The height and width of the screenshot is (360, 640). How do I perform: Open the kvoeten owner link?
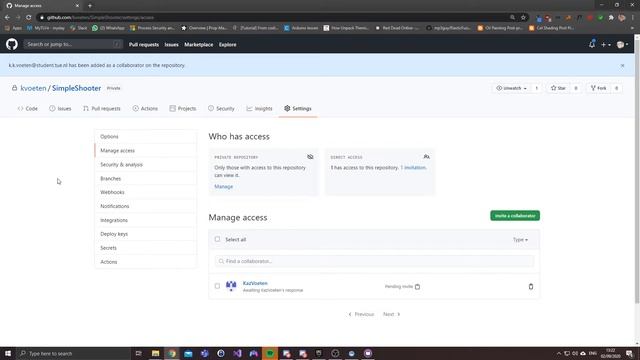tap(33, 88)
